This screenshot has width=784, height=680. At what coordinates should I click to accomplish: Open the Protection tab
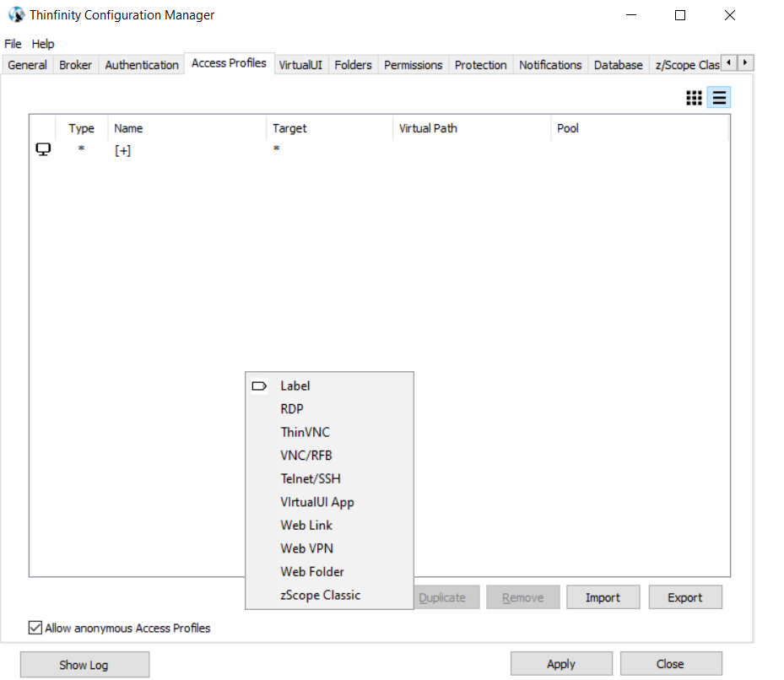(x=480, y=65)
